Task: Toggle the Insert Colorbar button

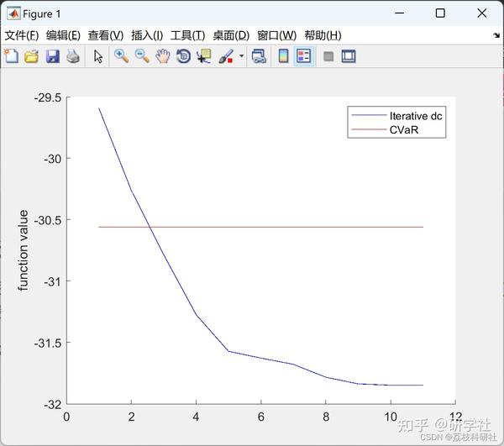Action: coord(283,56)
